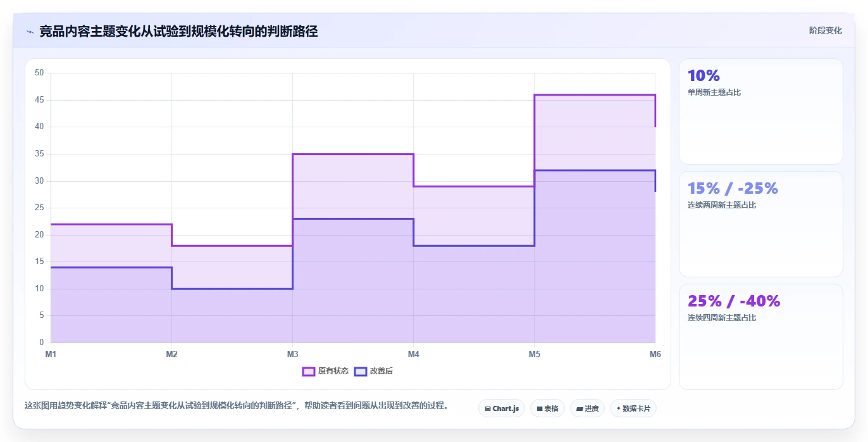Click the M1 x-axis label
This screenshot has height=442, width=868.
tap(51, 354)
